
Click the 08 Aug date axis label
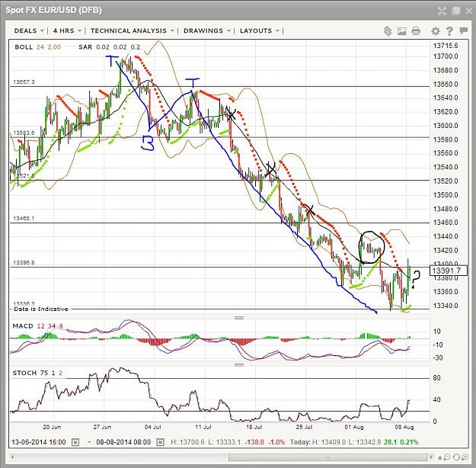(x=404, y=427)
